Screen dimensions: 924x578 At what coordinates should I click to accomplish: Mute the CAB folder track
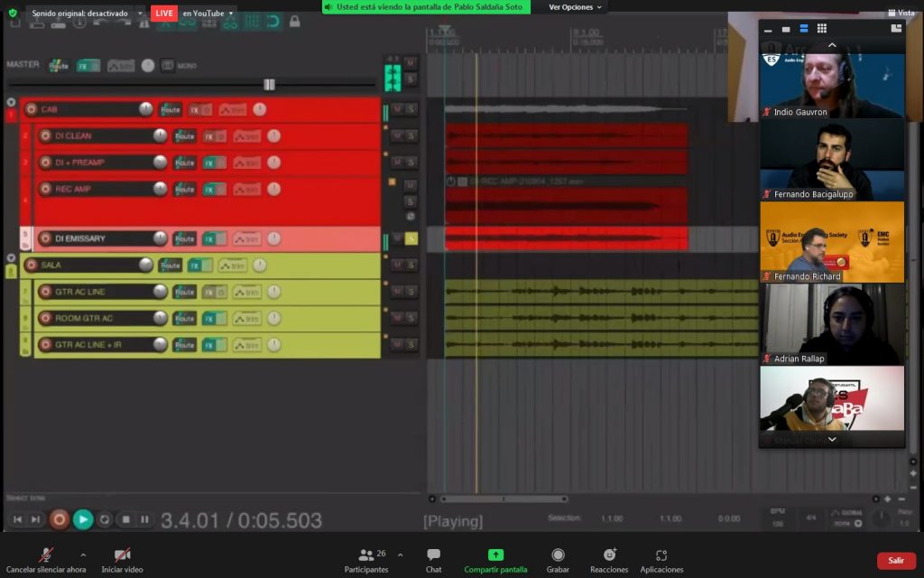click(x=397, y=110)
